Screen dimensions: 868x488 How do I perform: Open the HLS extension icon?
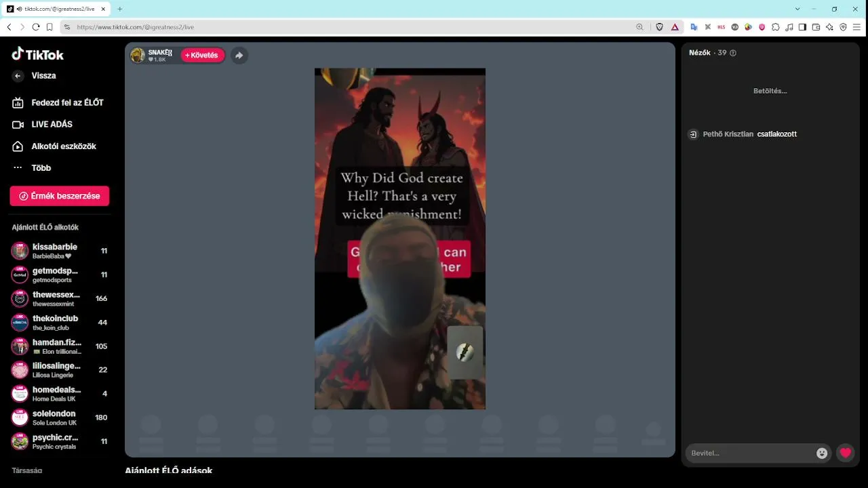tap(721, 27)
